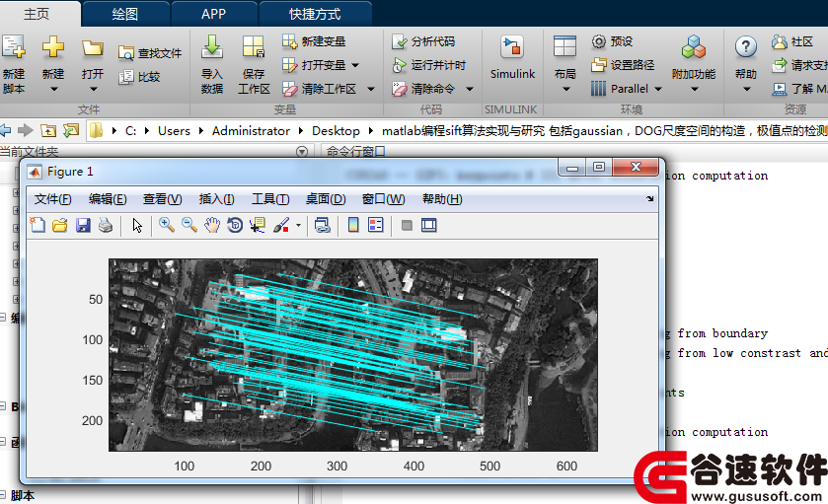The image size is (828, 504).
Task: Open 编辑(E) menu in Figure 1
Action: coord(108,199)
